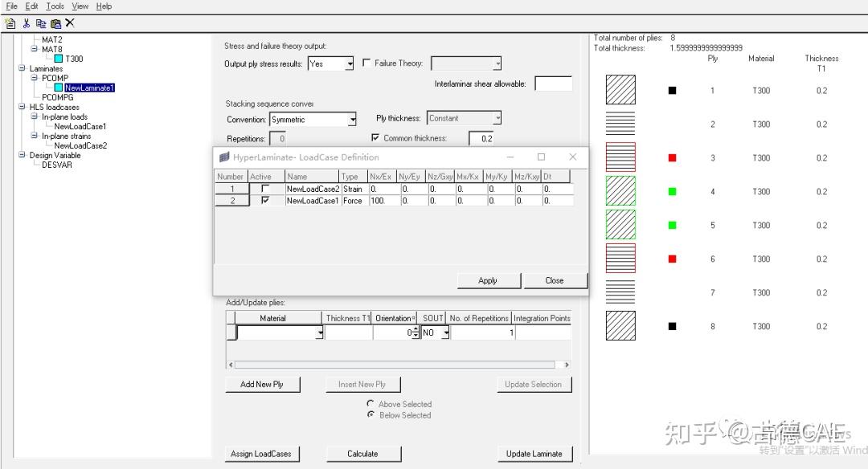Screen dimensions: 868x469
Task: Select ply 5 green hatched thumbnail
Action: point(620,225)
